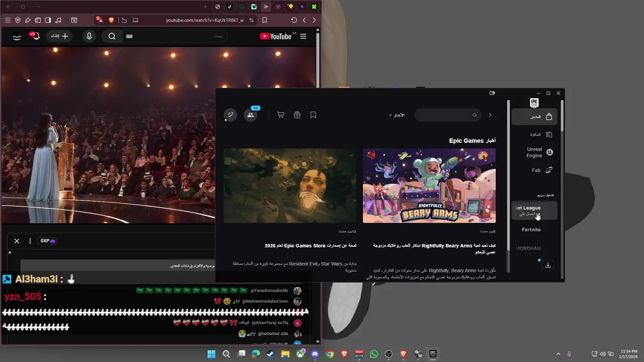Viewport: 644px width, 362px height.
Task: Click the YouTube search magnifier button
Action: 112,36
